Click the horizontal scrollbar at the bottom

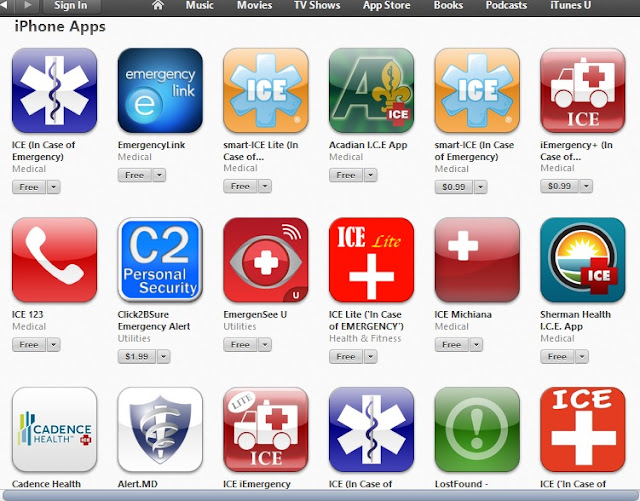320,495
